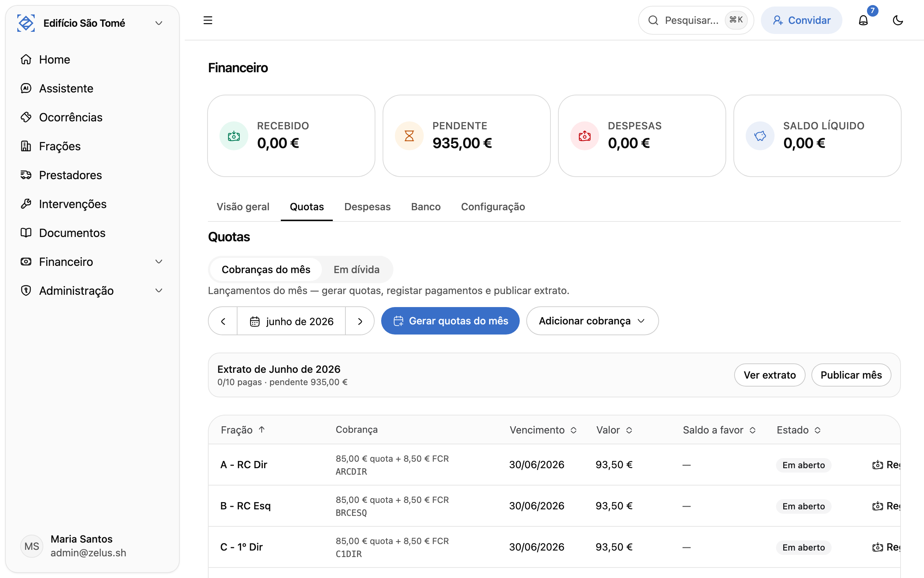
Task: Open notifications bell with 7 badge
Action: point(863,20)
